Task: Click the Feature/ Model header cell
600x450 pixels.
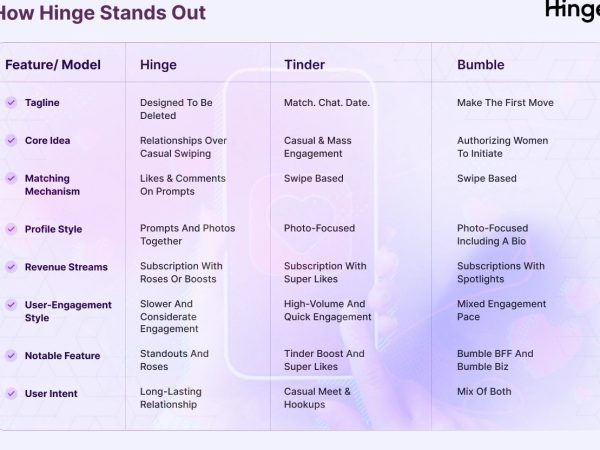Action: [53, 65]
